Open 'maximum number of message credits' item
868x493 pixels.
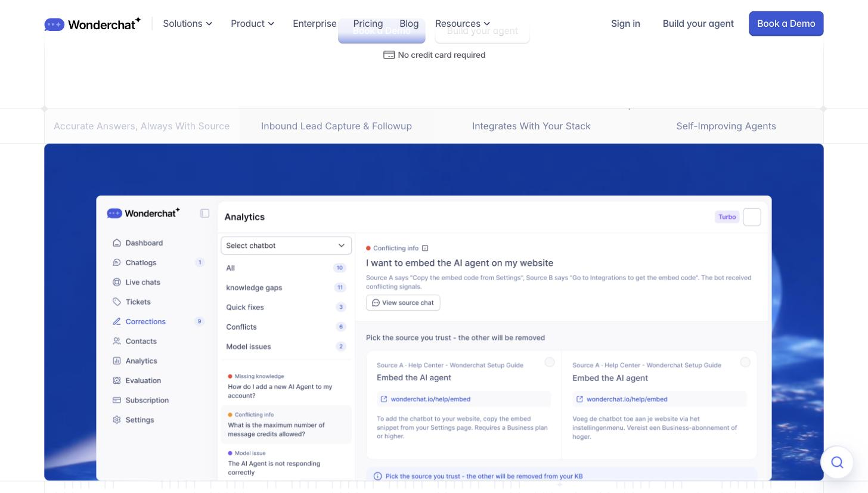tap(286, 425)
